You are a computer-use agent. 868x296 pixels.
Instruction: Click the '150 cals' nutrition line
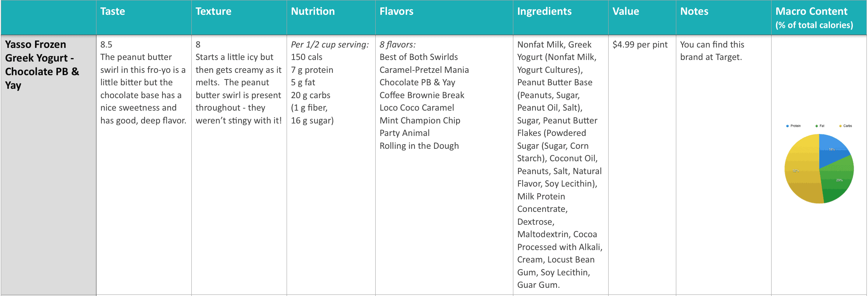click(x=307, y=57)
